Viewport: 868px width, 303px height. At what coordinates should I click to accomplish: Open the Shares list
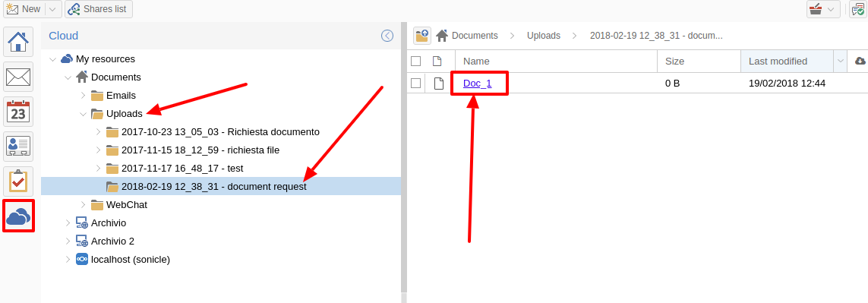(99, 9)
